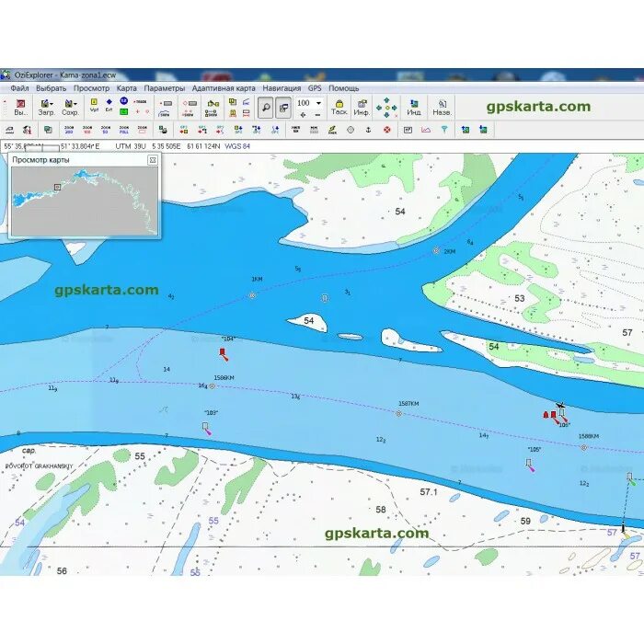644x644 pixels.
Task: Click the overview map thumbnail
Action: point(85,201)
